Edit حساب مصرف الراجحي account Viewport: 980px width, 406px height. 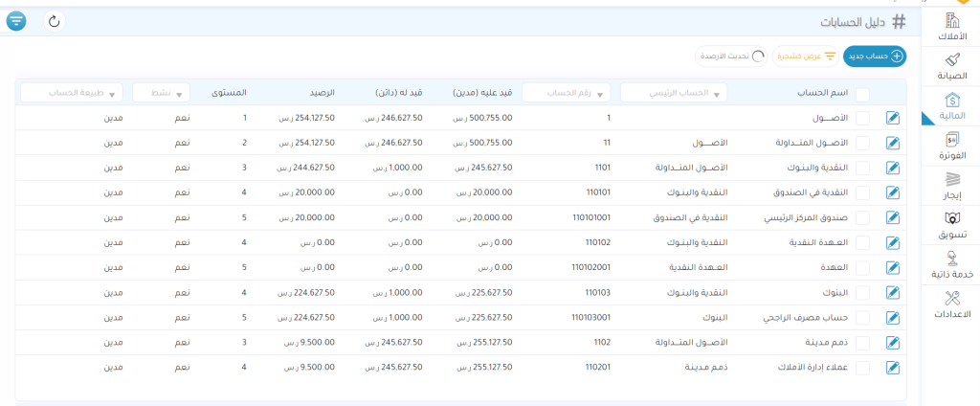pyautogui.click(x=893, y=318)
